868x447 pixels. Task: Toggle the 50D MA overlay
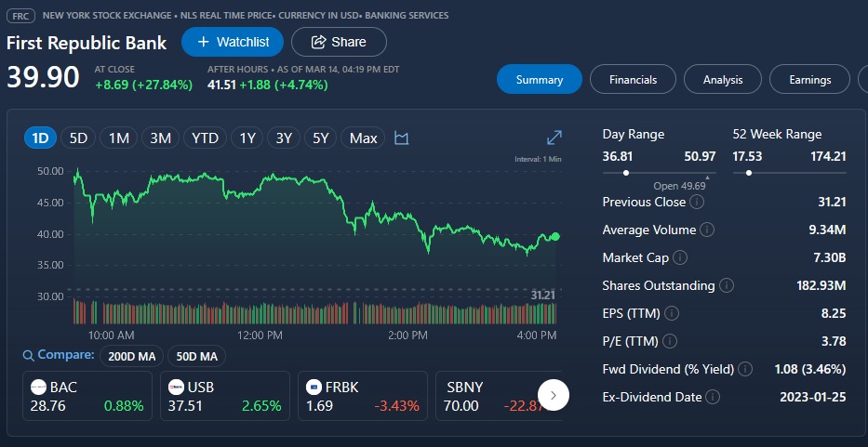point(198,356)
